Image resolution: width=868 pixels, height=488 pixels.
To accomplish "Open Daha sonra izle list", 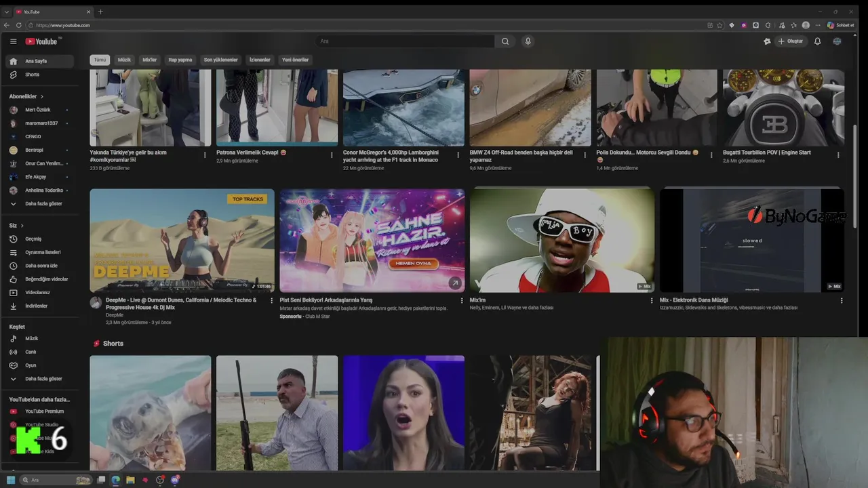I will coord(41,266).
